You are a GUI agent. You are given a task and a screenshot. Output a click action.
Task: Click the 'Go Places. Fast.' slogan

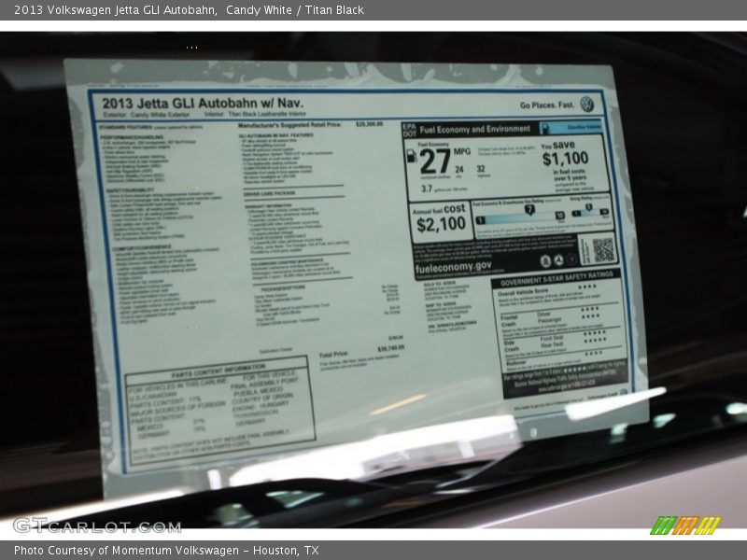(547, 105)
